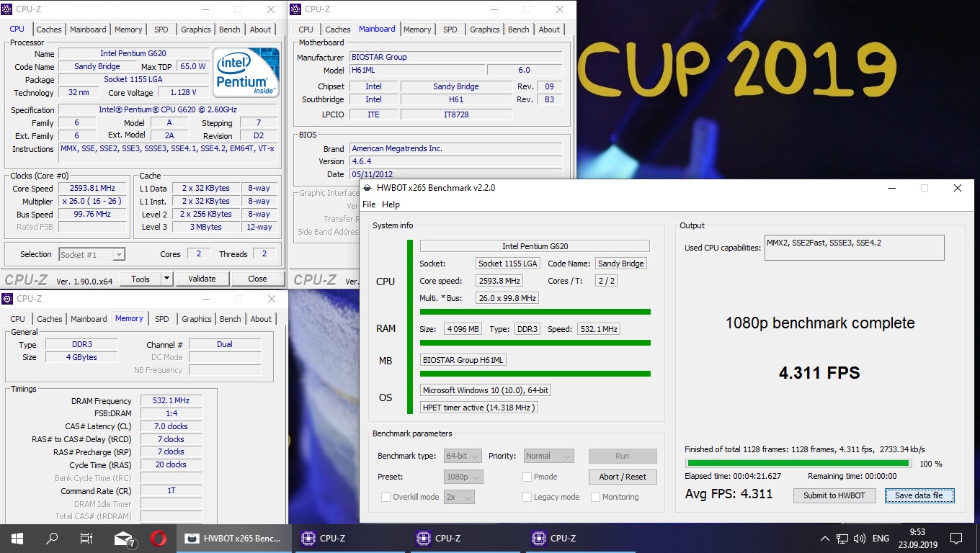The image size is (980, 553).
Task: Click CPU-Z Memory window title icon
Action: pyautogui.click(x=7, y=299)
